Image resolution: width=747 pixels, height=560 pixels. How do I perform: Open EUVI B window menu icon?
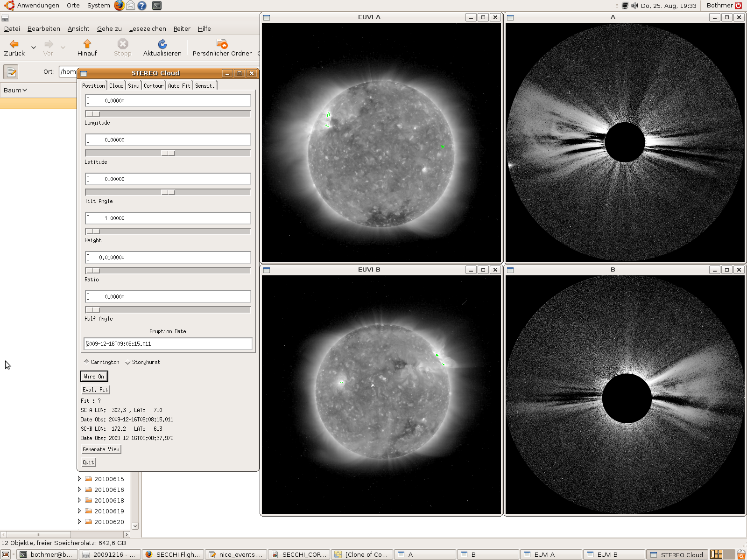click(267, 270)
